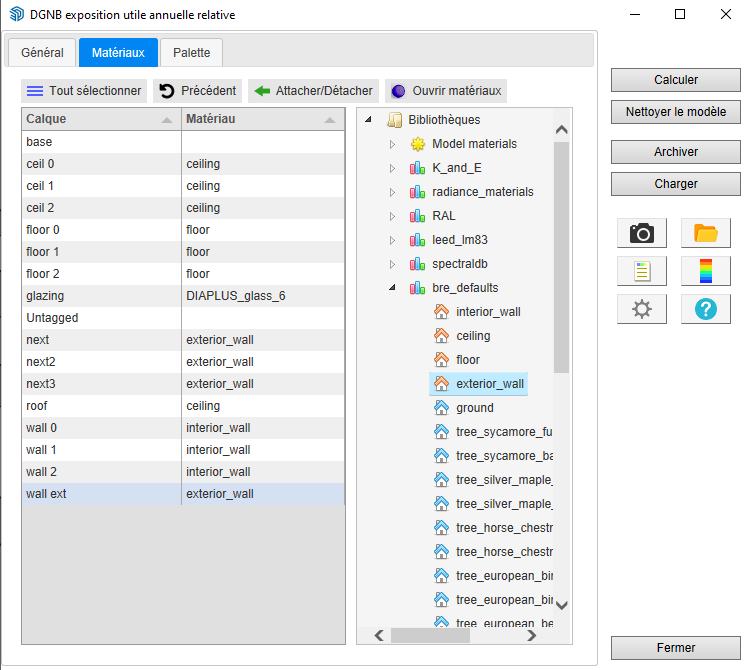749x670 pixels.
Task: Click the Bibliothèques folder icon
Action: 394,119
